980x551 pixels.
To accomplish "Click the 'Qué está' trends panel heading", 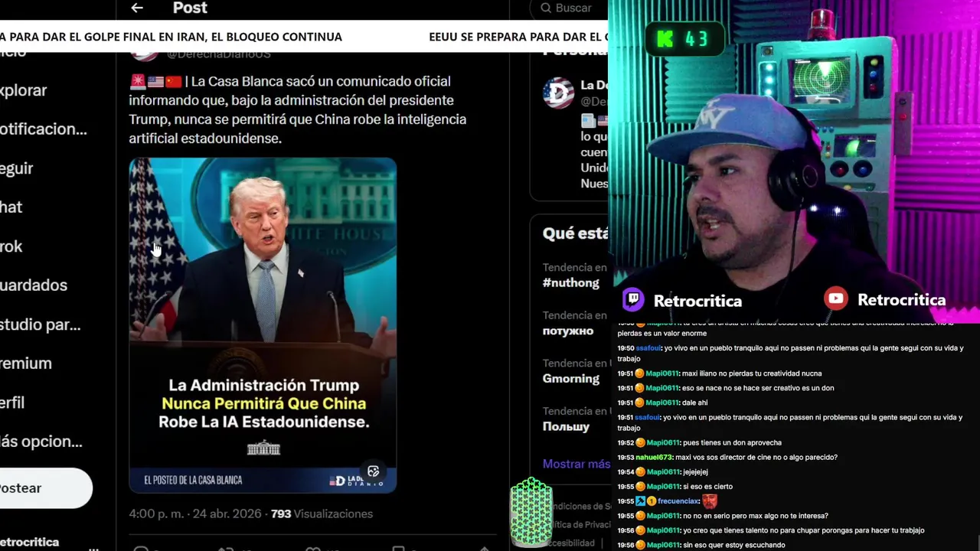I will coord(576,233).
